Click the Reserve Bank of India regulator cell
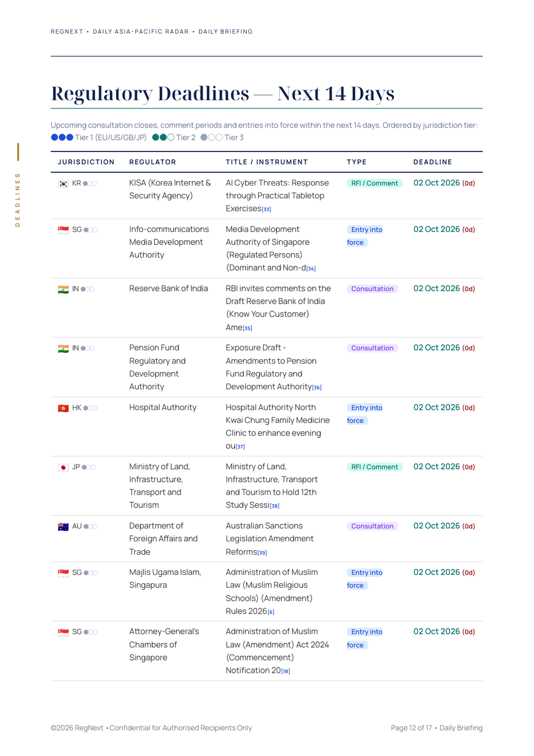 point(169,288)
